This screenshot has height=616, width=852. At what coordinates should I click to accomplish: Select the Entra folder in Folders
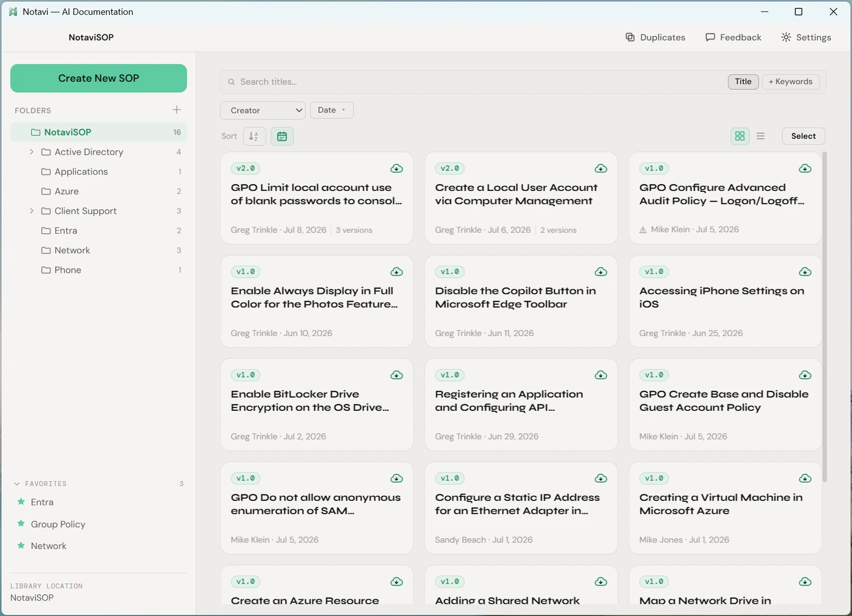click(99, 230)
